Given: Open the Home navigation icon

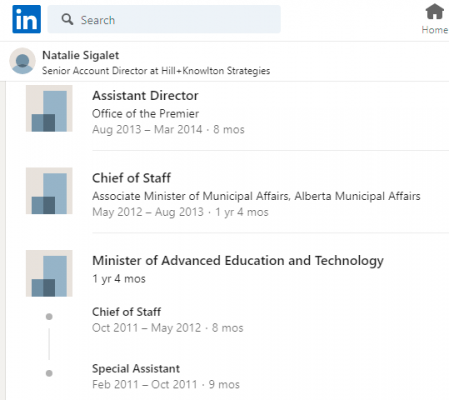Looking at the screenshot, I should coord(435,12).
